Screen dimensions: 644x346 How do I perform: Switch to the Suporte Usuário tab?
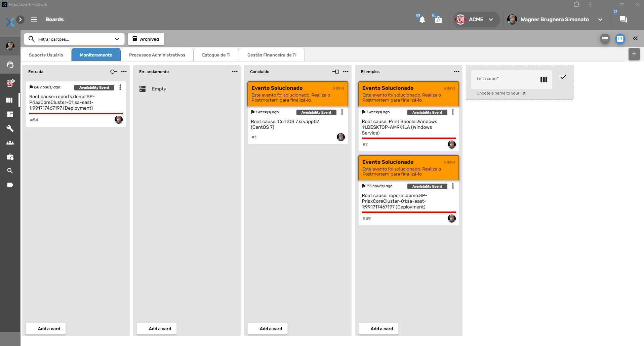pos(46,55)
